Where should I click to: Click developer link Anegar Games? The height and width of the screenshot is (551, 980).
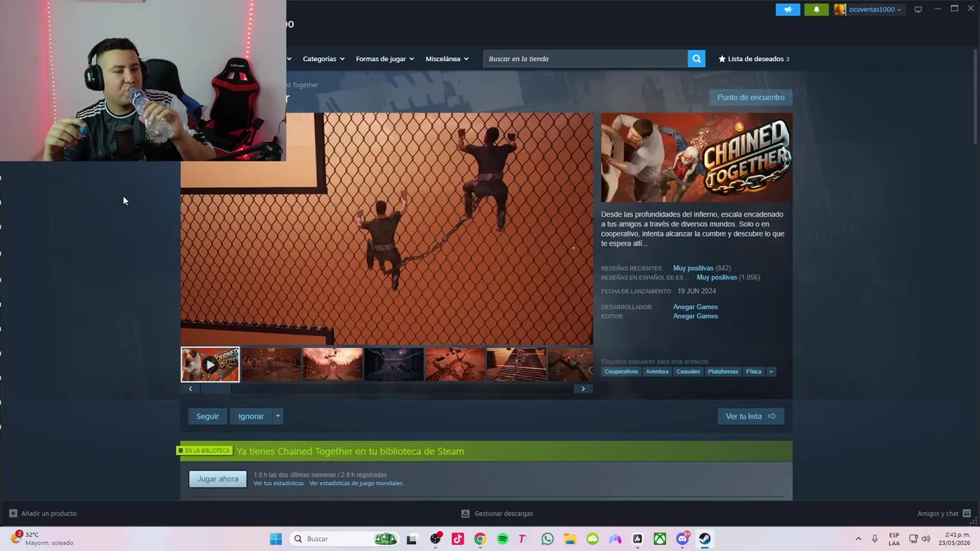(695, 307)
